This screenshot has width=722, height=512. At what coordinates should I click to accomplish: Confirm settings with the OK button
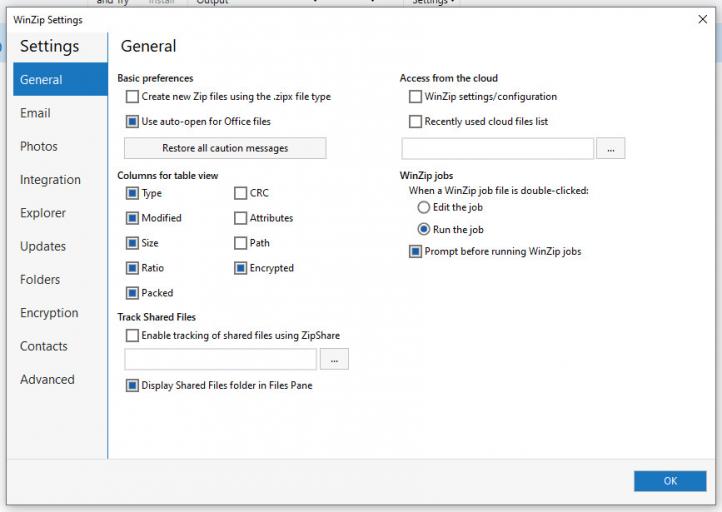(x=670, y=481)
